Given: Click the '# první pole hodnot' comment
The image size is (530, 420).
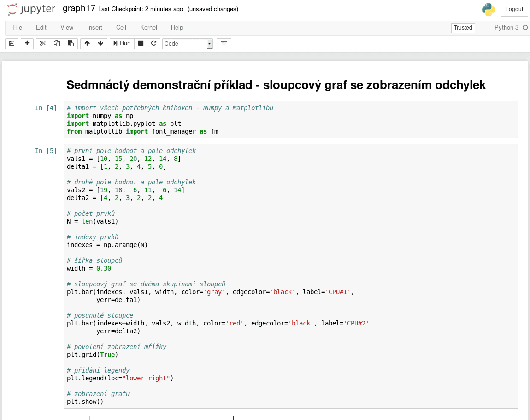Looking at the screenshot, I should (131, 151).
